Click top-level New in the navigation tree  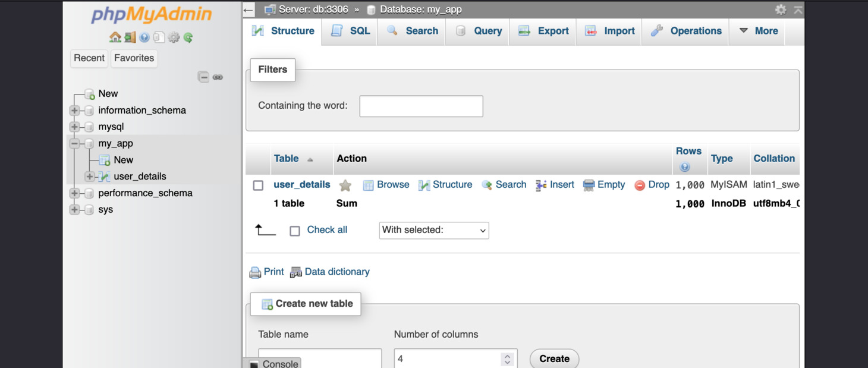tap(108, 94)
